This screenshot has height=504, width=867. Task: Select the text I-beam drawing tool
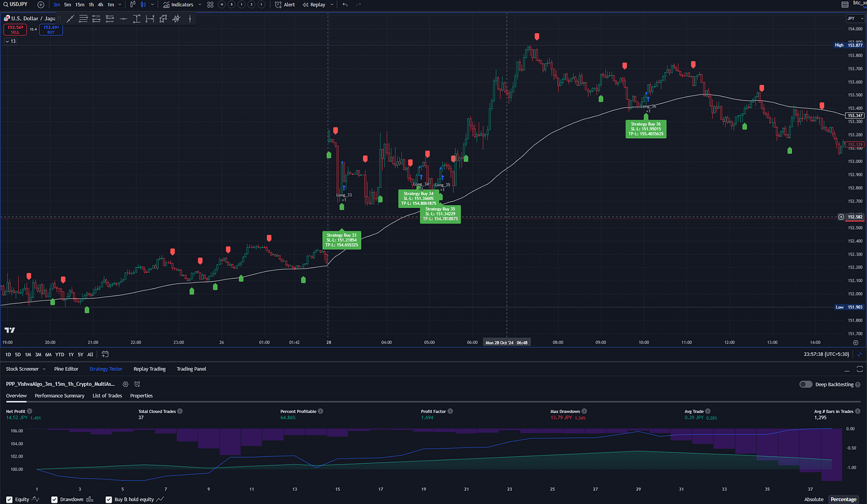pos(137,19)
